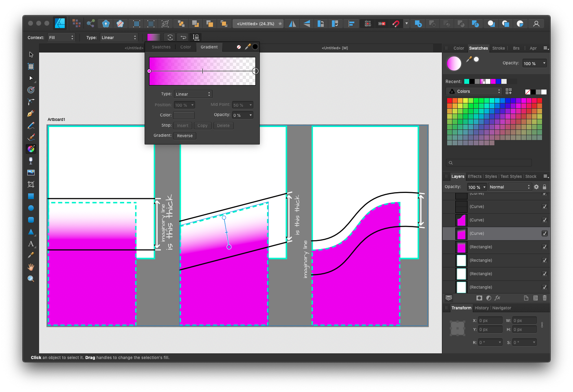Viewport: 573px width, 392px height.
Task: Open the Context Fill dropdown
Action: [x=61, y=37]
